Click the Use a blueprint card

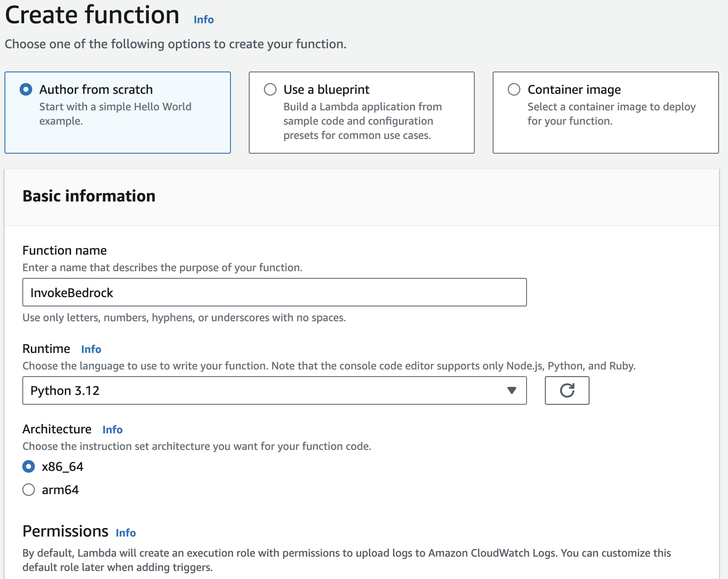point(362,113)
